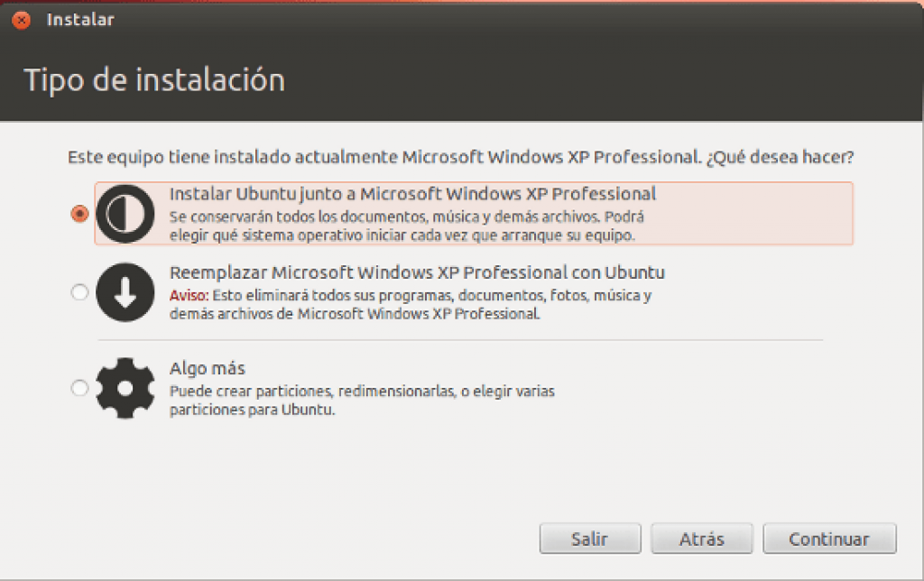
Task: Click the 'Algo más' option label
Action: coord(208,369)
